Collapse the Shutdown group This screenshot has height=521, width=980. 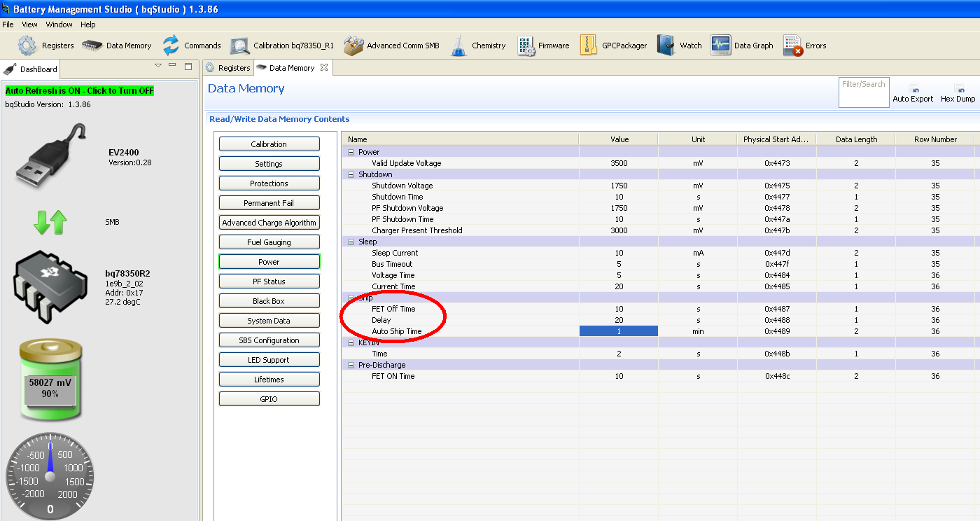tap(351, 174)
